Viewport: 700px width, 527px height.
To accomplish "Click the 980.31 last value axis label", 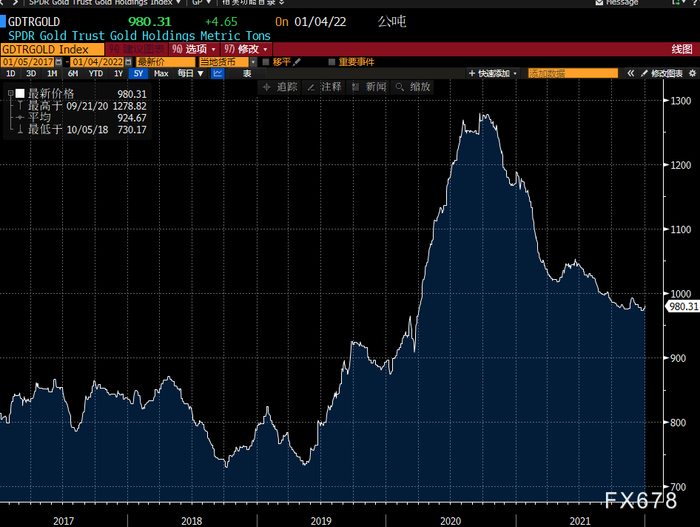I will coord(683,306).
